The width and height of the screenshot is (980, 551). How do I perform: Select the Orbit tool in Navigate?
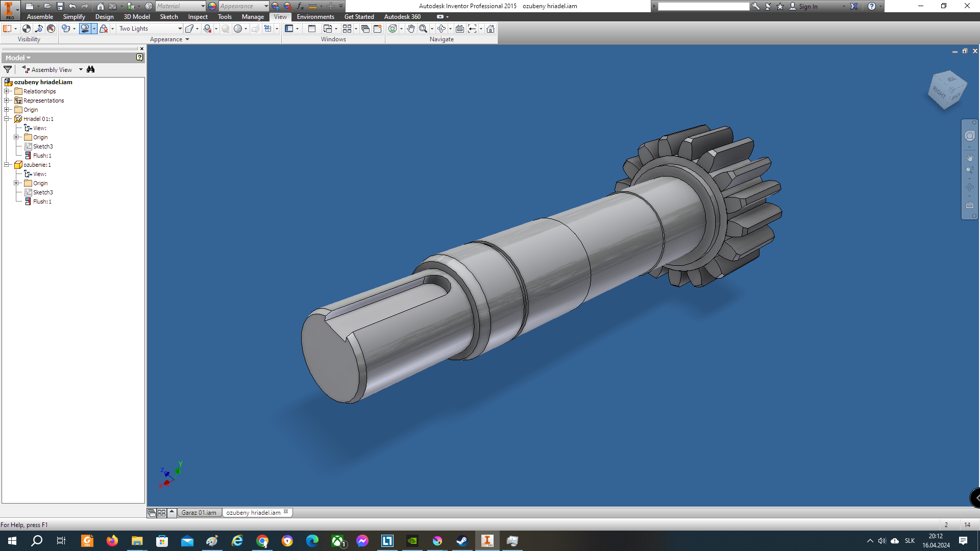442,29
